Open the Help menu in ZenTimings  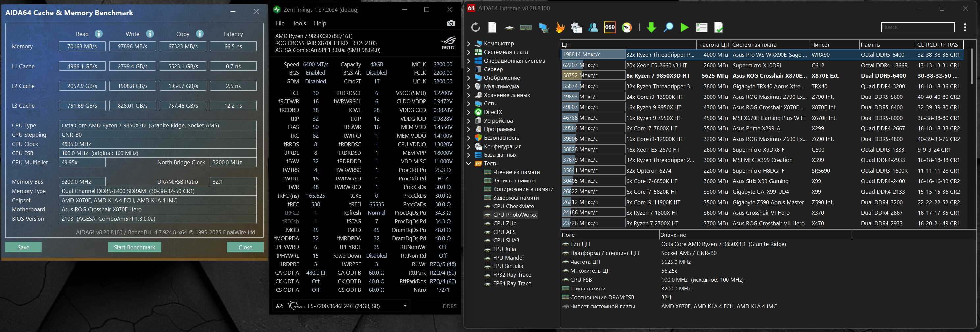(320, 24)
